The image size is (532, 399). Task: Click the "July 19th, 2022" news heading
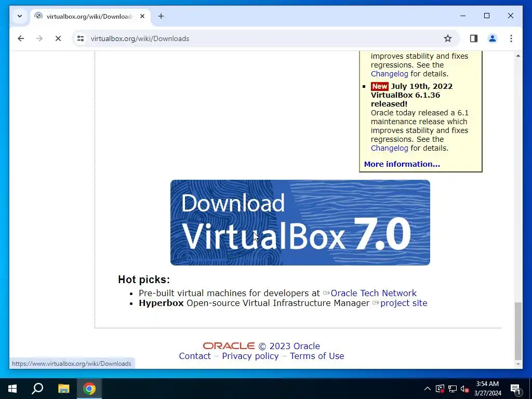422,86
